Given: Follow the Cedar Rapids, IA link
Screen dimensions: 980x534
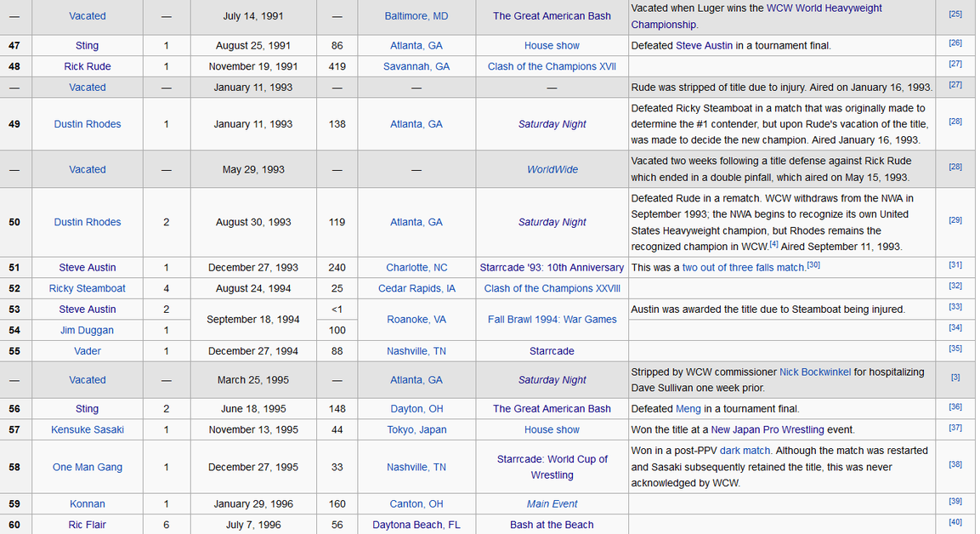Looking at the screenshot, I should coord(416,288).
